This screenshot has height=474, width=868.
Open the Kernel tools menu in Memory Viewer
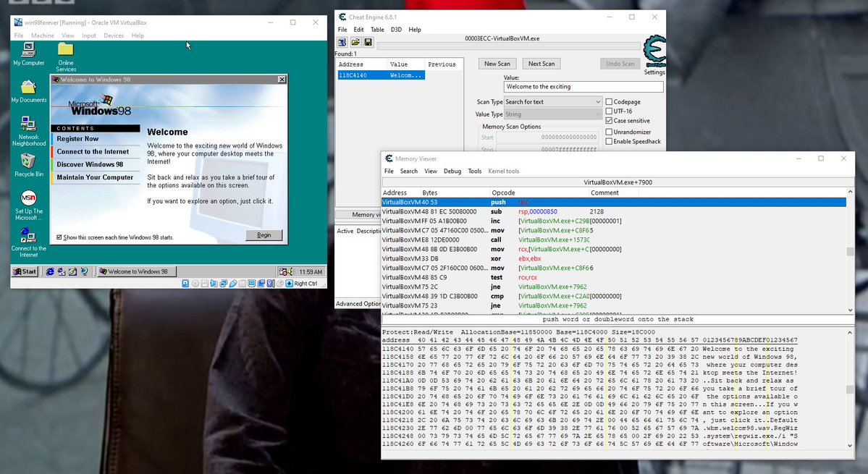503,172
